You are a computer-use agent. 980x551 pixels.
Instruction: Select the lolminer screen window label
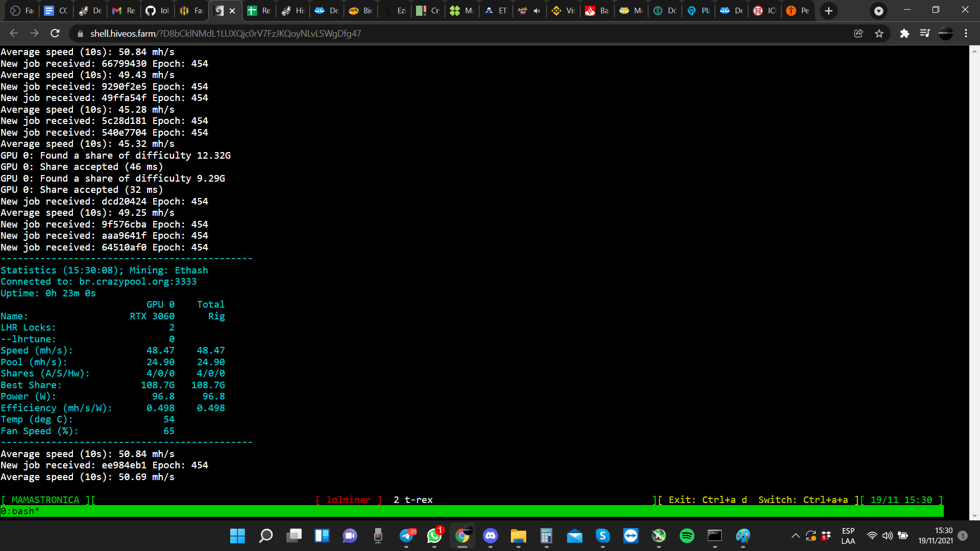(349, 500)
